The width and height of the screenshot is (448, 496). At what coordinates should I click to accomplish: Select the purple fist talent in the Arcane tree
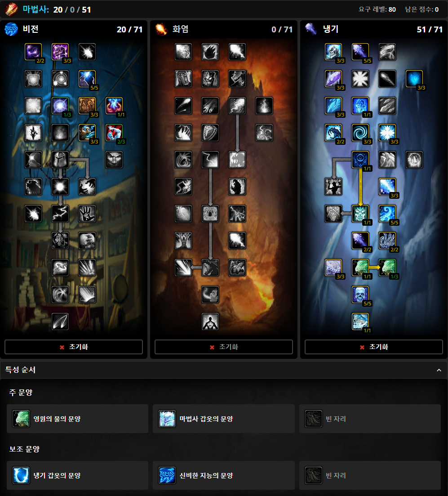click(60, 52)
